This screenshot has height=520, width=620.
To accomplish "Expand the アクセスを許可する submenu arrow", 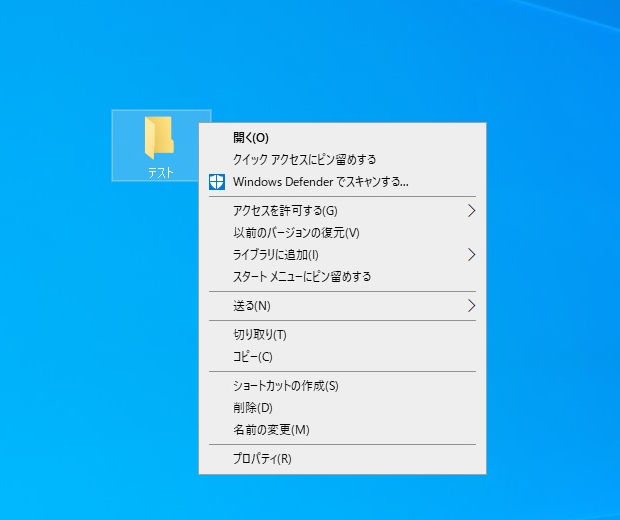I will [471, 211].
